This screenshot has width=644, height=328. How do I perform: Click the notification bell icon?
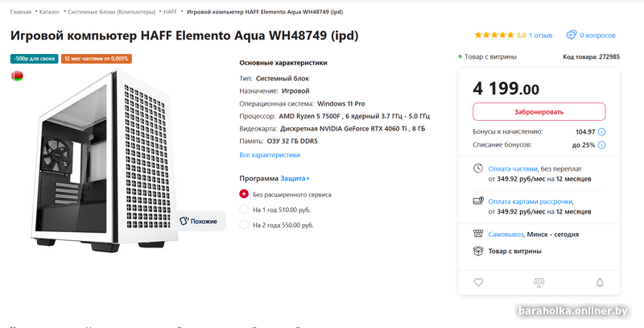pyautogui.click(x=599, y=283)
